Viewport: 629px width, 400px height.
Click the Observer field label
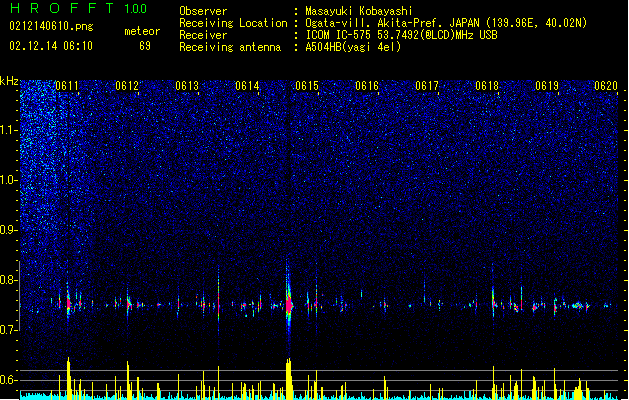pyautogui.click(x=203, y=11)
